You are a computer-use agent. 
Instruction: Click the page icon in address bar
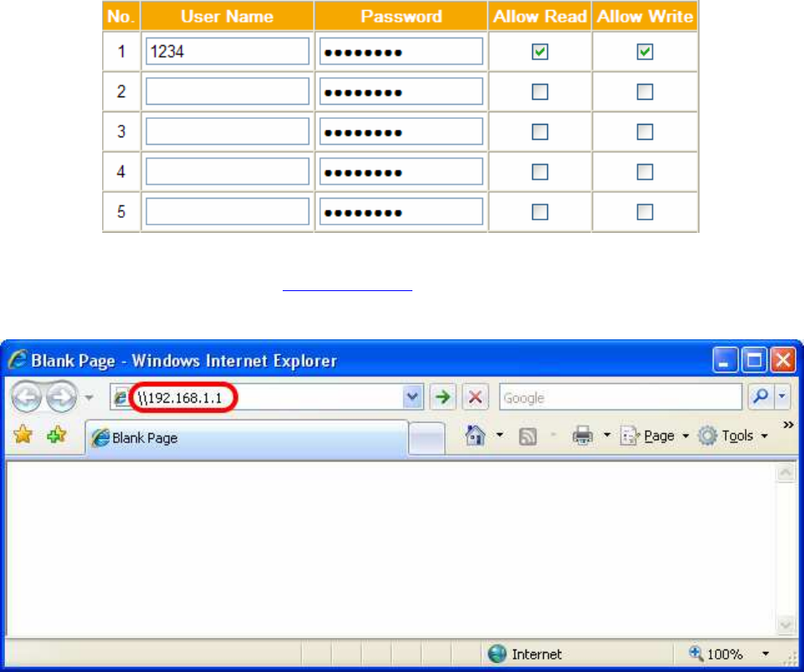pos(121,398)
